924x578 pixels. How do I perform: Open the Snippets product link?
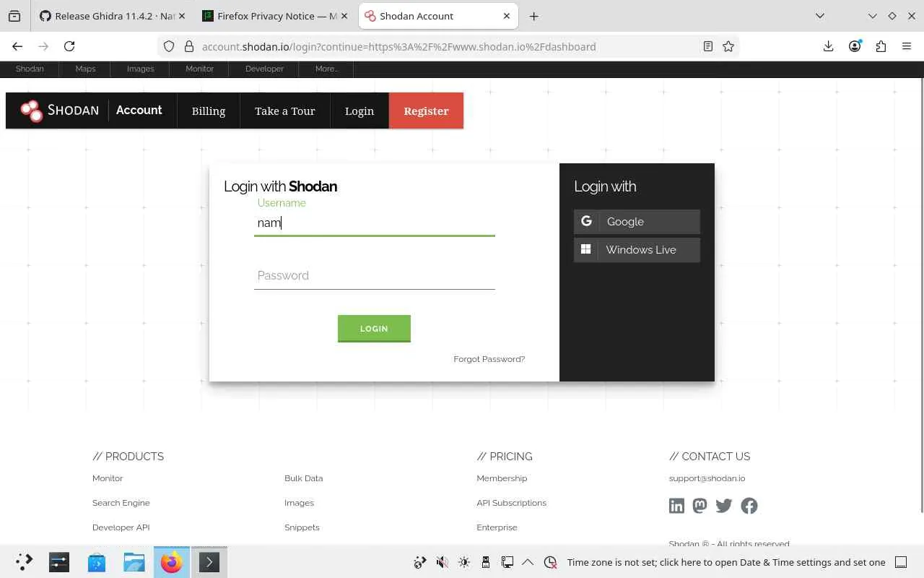[302, 527]
